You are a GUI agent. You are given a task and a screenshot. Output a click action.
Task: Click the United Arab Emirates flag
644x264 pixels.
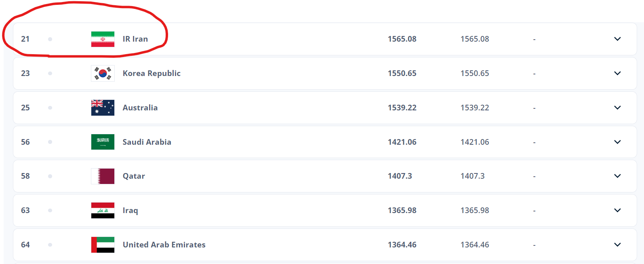[x=103, y=245]
